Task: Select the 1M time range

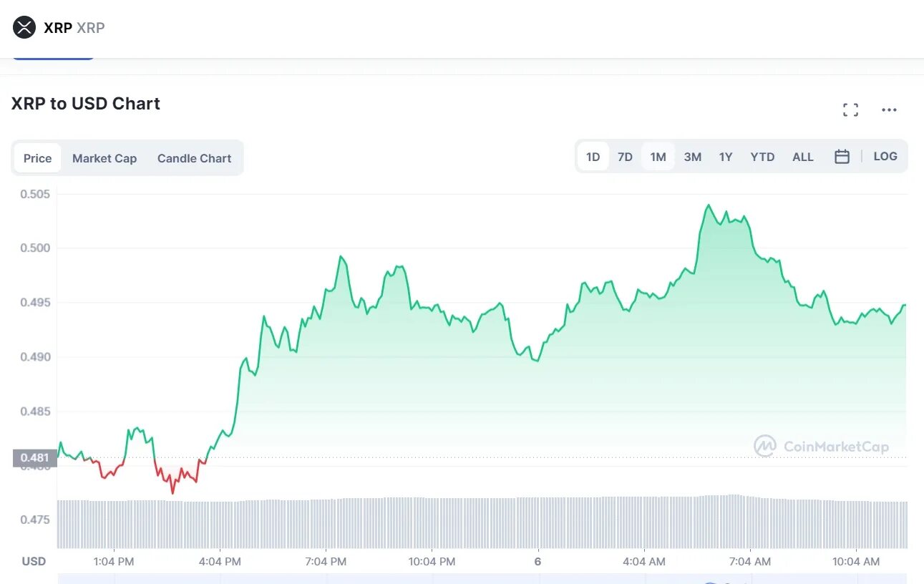Action: click(658, 157)
